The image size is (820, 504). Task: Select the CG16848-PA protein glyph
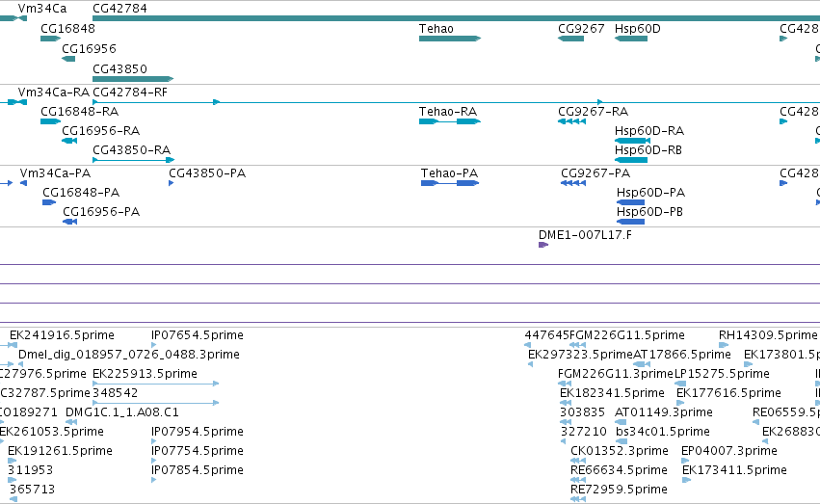49,202
